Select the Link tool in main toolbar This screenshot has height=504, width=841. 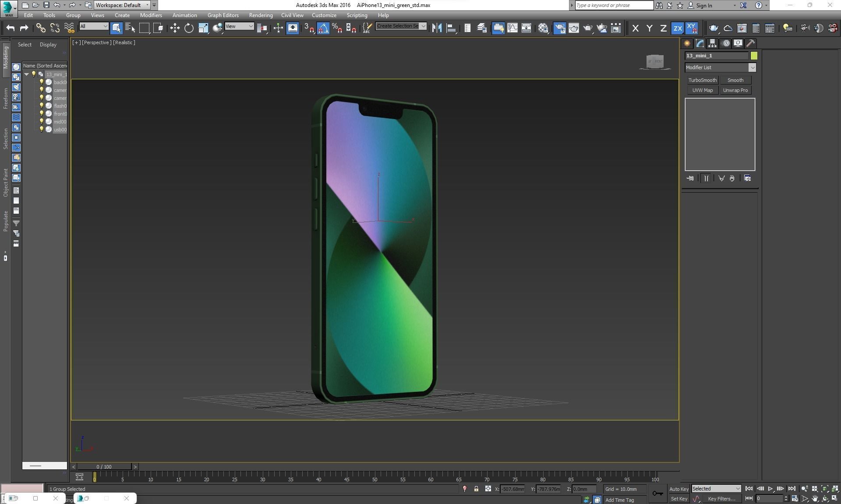[x=41, y=28]
